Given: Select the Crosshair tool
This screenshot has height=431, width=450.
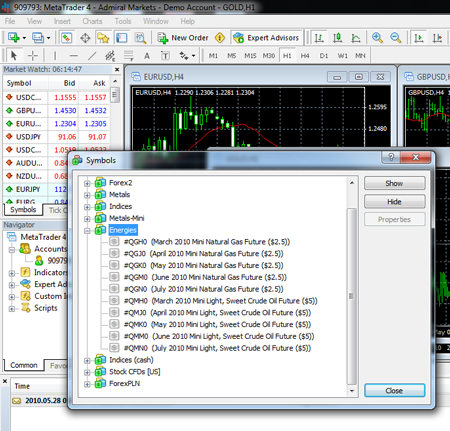Looking at the screenshot, I should click(x=32, y=55).
